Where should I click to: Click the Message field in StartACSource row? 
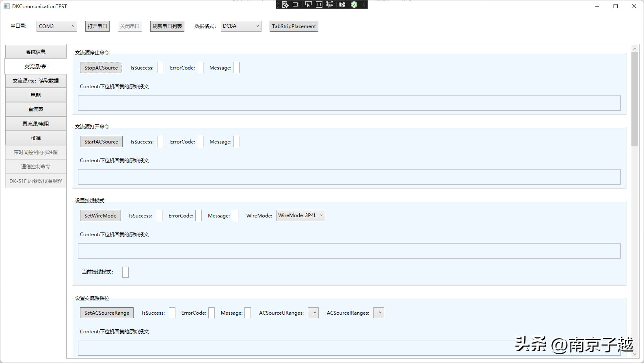(237, 141)
